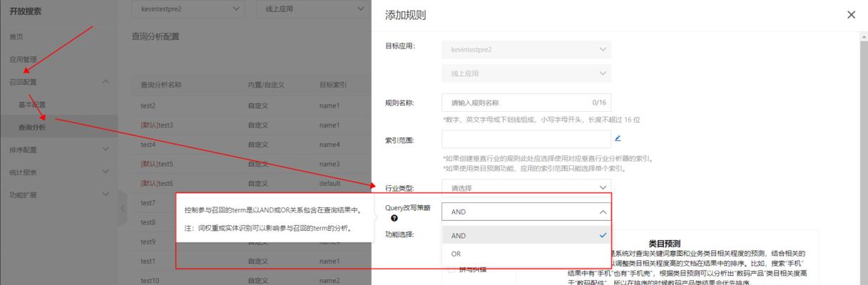Select the OR option in the list

point(526,254)
